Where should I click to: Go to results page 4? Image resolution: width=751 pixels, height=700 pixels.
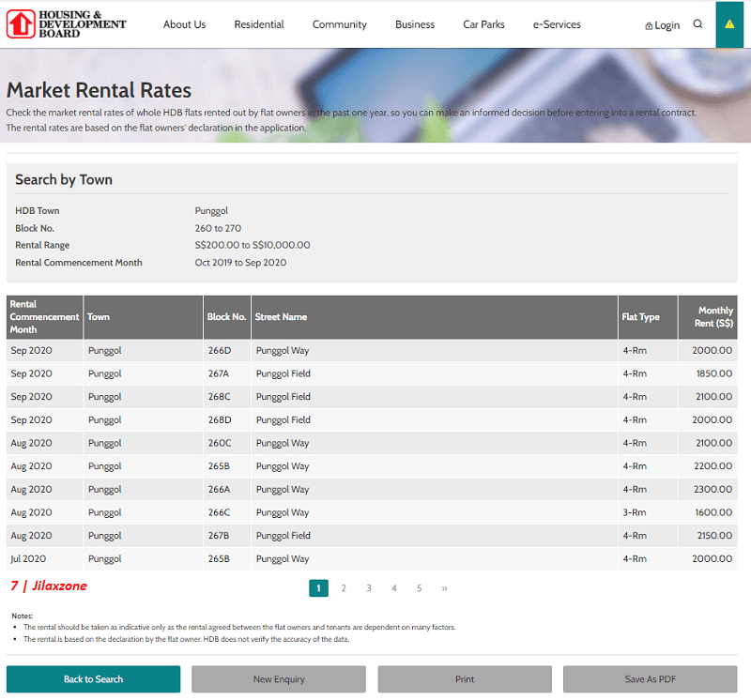(x=394, y=588)
